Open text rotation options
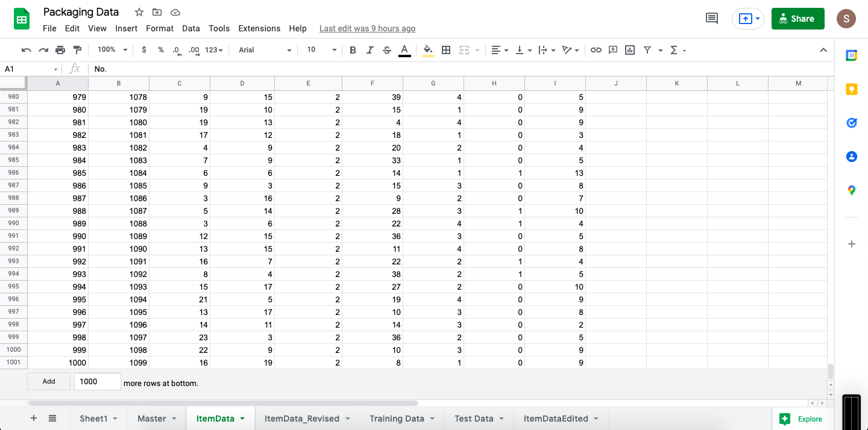Screen dimensions: 868x430 point(570,50)
